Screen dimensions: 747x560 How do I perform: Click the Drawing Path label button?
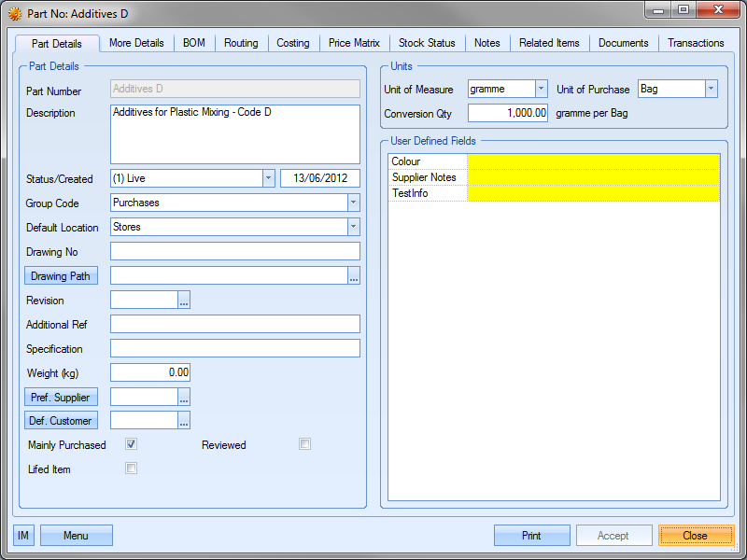(62, 276)
